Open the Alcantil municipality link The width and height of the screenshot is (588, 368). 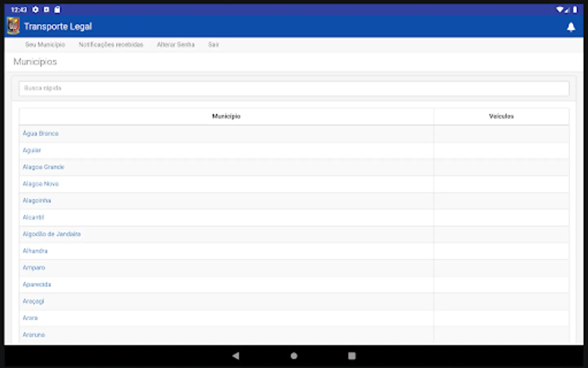pyautogui.click(x=33, y=218)
